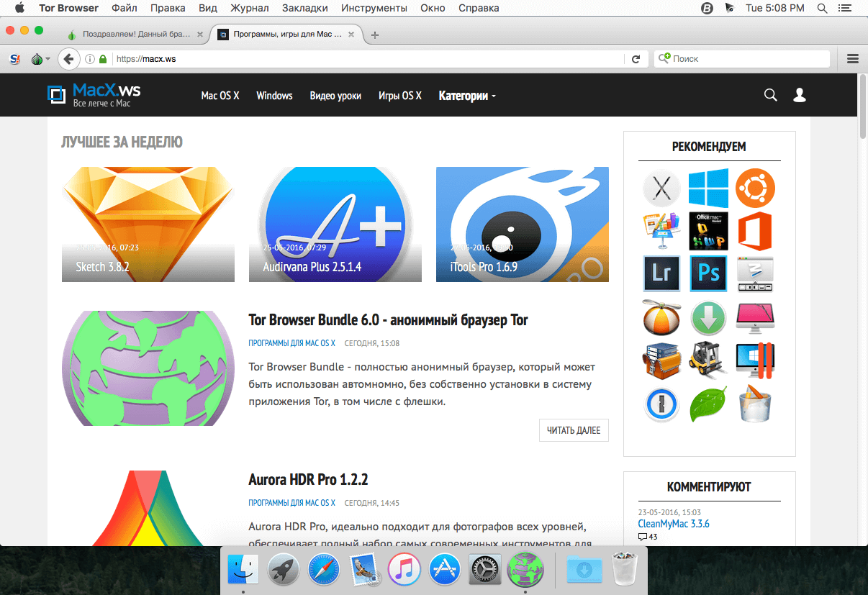
Task: Open the zippered file cabinet archiver icon
Action: tap(661, 360)
